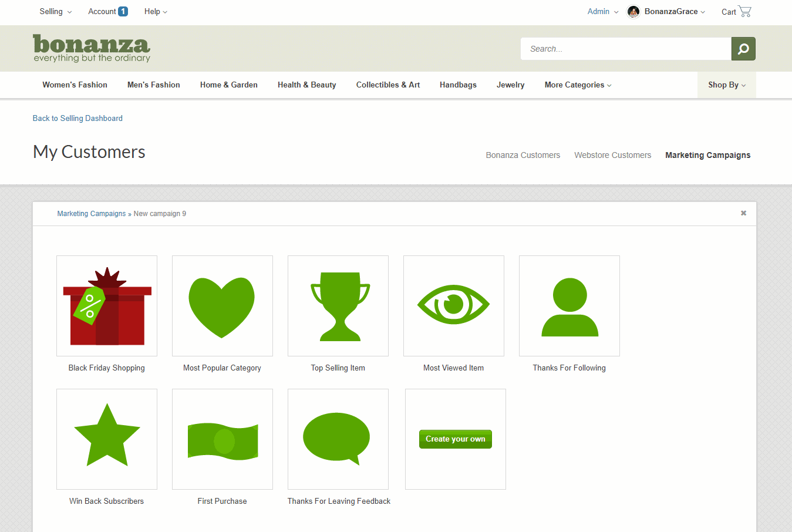Select the Most Viewed Item eye icon
The height and width of the screenshot is (532, 792).
click(x=454, y=306)
